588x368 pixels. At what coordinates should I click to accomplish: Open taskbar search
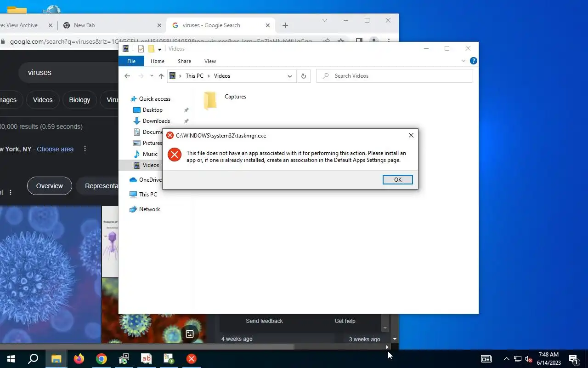(33, 359)
